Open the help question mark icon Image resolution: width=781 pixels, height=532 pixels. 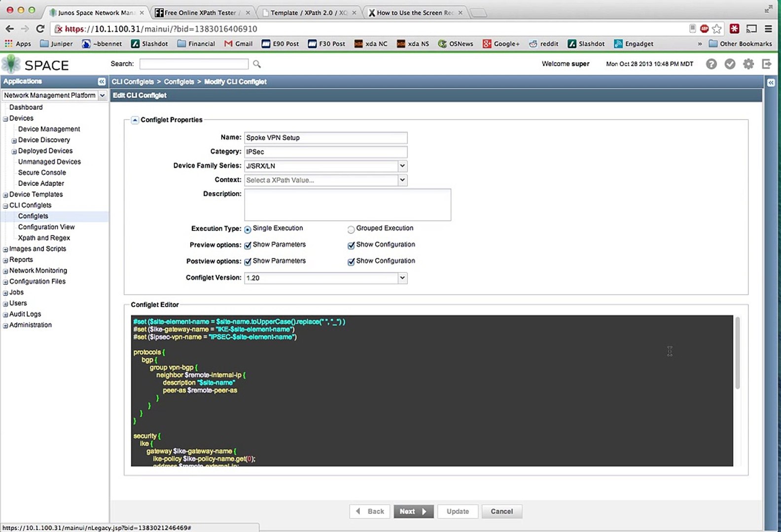711,64
